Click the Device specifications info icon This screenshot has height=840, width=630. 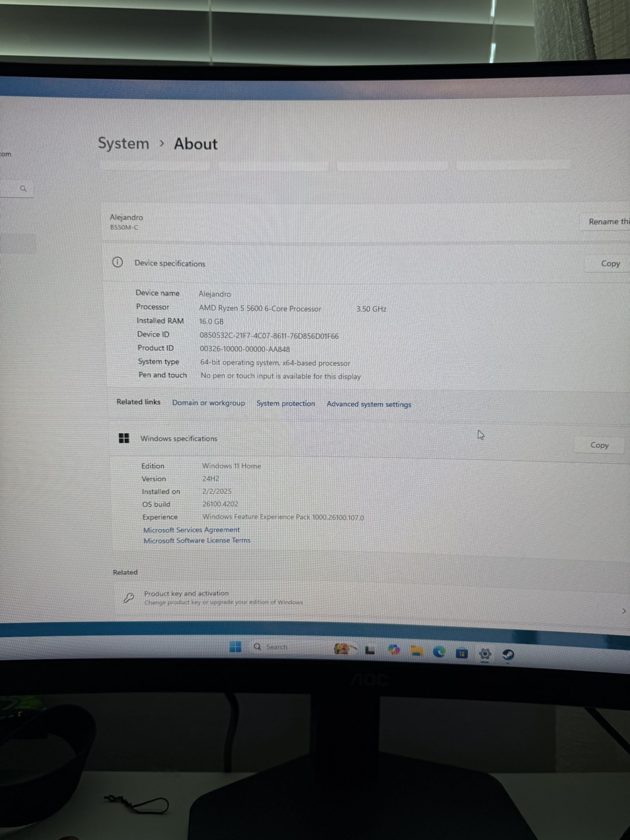coord(117,262)
